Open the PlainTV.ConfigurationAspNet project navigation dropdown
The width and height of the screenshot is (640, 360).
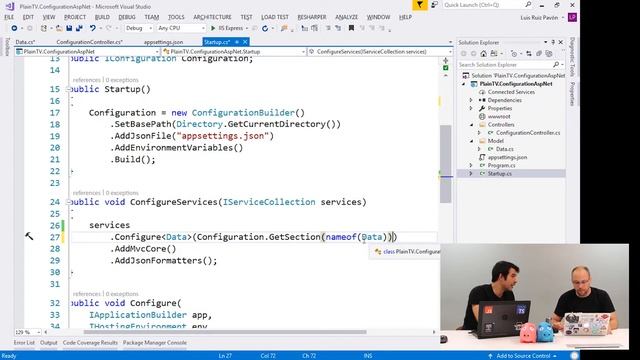click(x=87, y=52)
